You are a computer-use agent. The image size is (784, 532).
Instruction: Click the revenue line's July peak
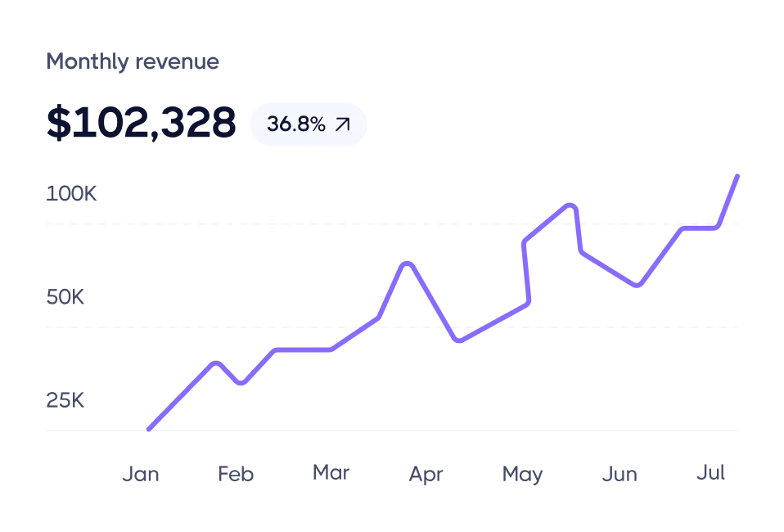[x=737, y=177]
